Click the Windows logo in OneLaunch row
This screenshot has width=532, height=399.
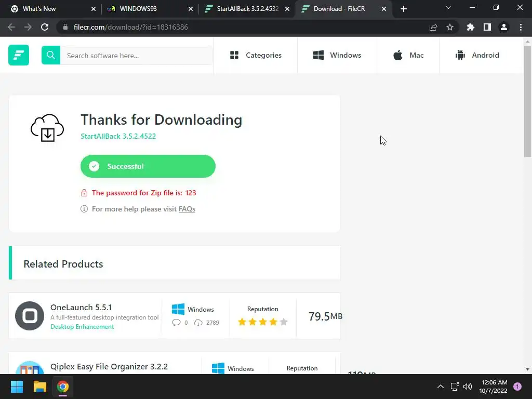[x=178, y=309]
